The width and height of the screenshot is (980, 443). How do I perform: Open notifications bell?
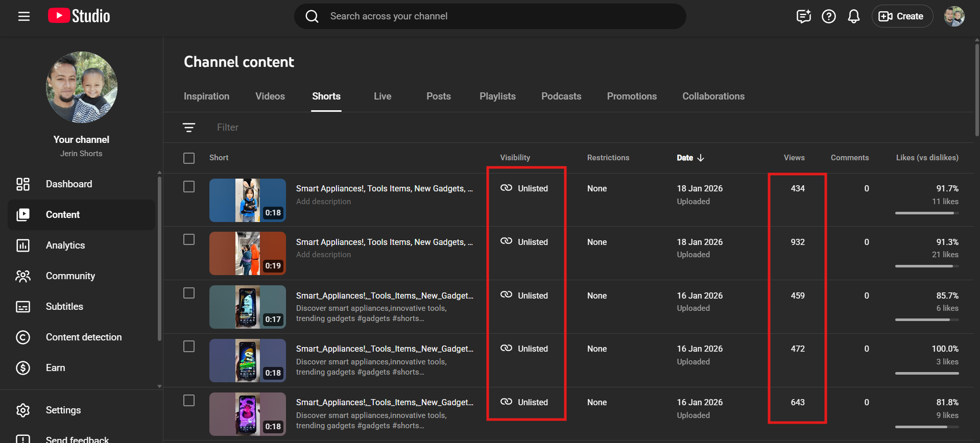[853, 16]
